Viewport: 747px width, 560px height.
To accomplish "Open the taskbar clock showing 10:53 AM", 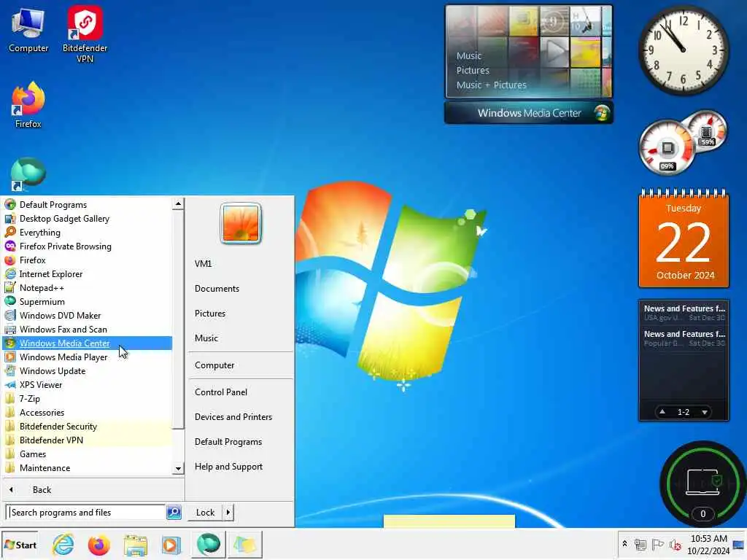I will tap(708, 545).
